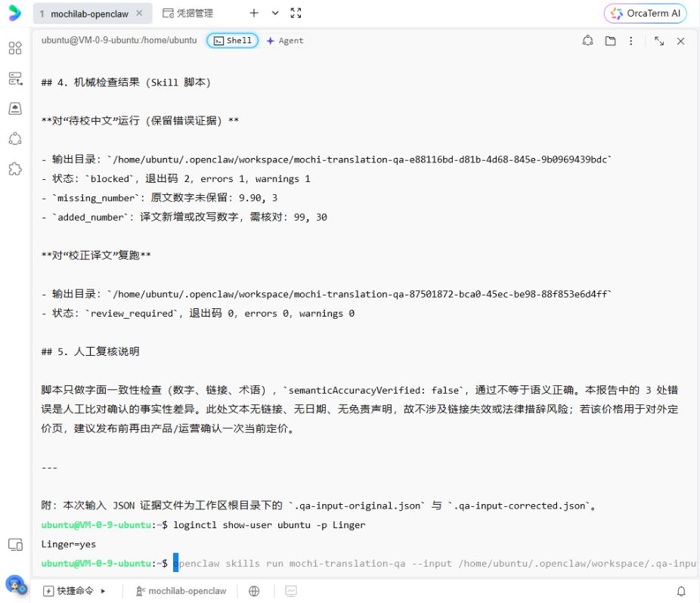Click the '.qa-input-original.json' note line
This screenshot has height=603, width=700.
pyautogui.click(x=319, y=506)
